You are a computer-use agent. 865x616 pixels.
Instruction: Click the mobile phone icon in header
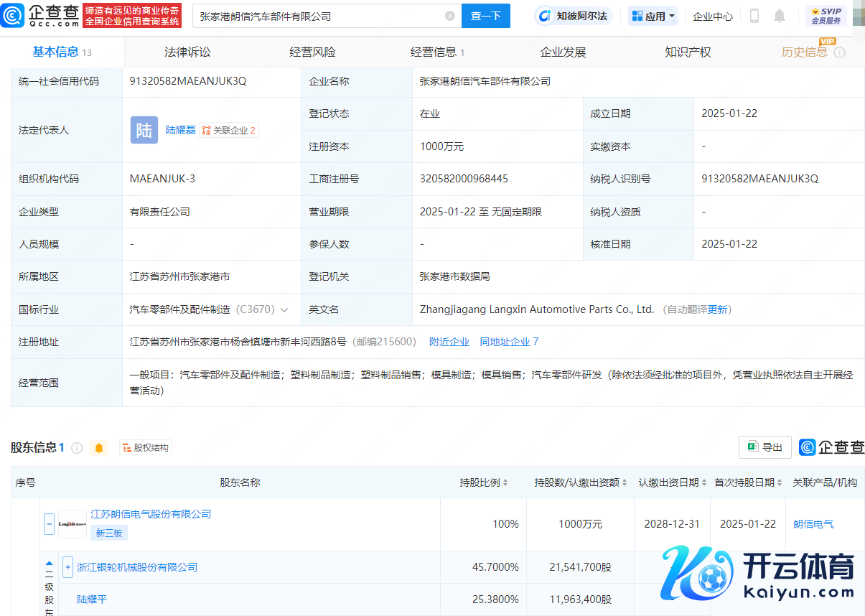click(x=754, y=16)
